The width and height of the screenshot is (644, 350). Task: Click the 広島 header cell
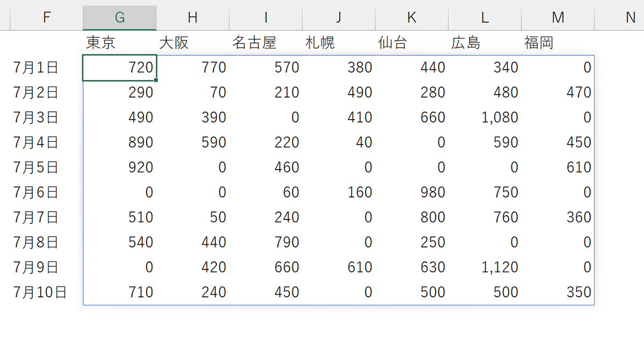point(485,42)
